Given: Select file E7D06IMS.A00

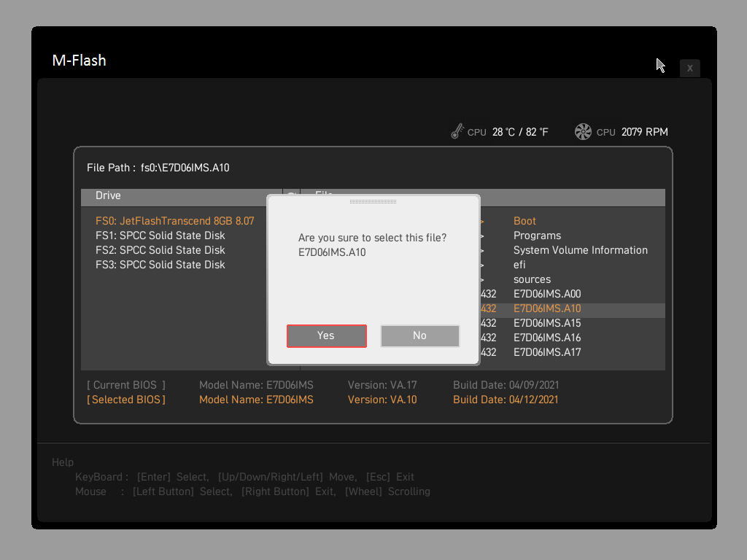Looking at the screenshot, I should (x=547, y=294).
